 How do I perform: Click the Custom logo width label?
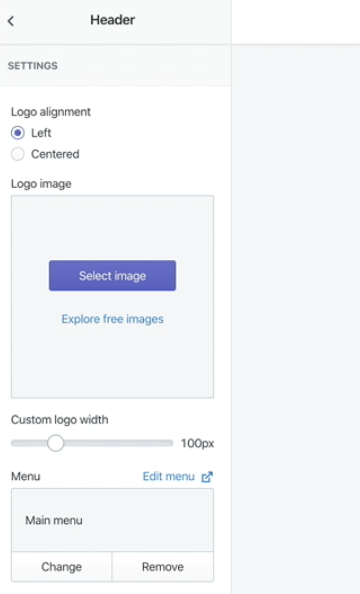click(x=59, y=420)
